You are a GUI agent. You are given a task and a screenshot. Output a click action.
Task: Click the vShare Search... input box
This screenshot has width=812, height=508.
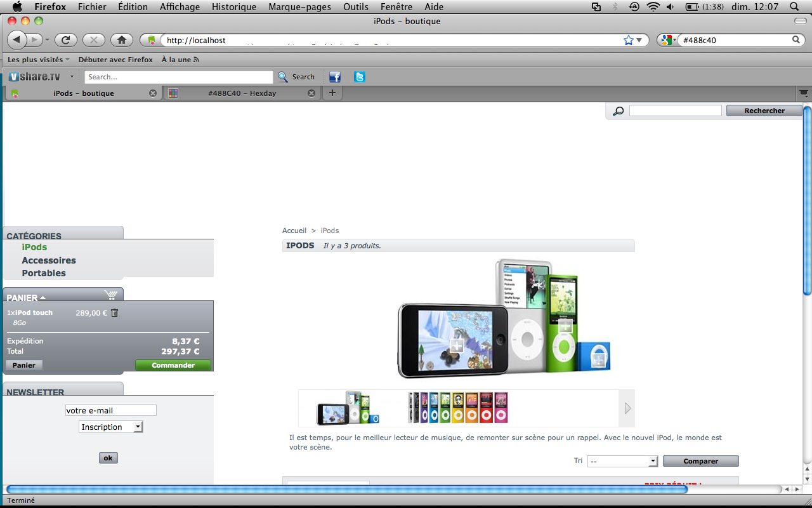pyautogui.click(x=179, y=77)
